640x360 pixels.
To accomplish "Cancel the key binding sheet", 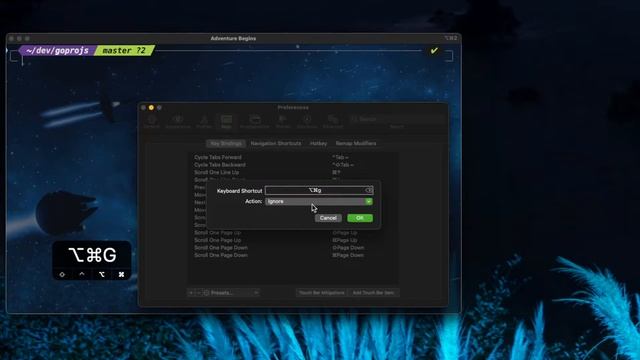I will click(x=328, y=218).
